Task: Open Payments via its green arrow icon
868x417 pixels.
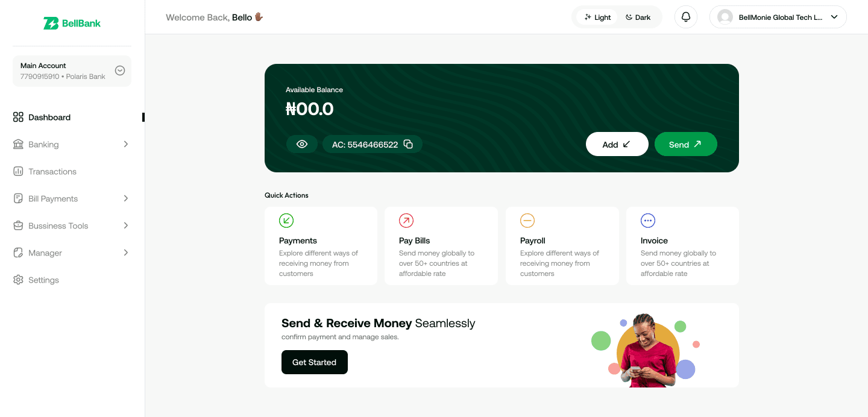Action: [286, 221]
